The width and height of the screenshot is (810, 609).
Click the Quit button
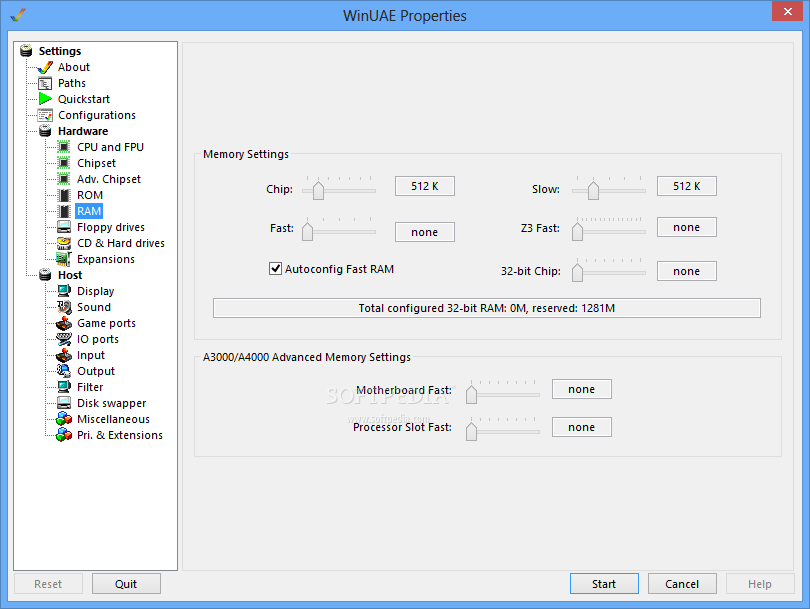(126, 584)
